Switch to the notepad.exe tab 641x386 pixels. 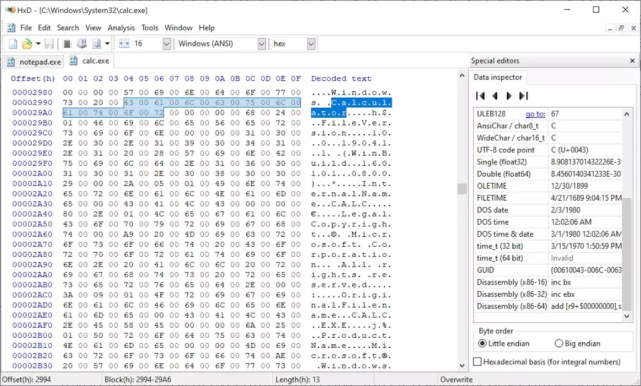click(34, 62)
